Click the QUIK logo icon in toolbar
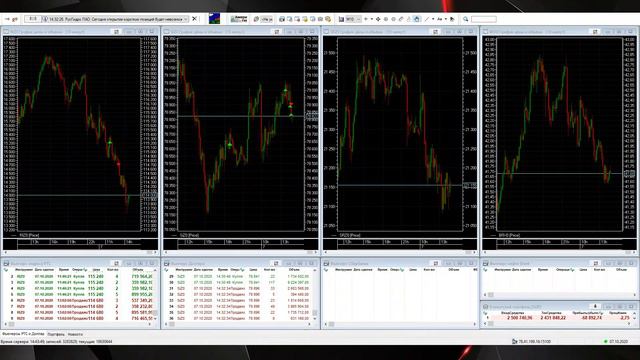Image resolution: width=640 pixels, height=360 pixels. pyautogui.click(x=214, y=18)
